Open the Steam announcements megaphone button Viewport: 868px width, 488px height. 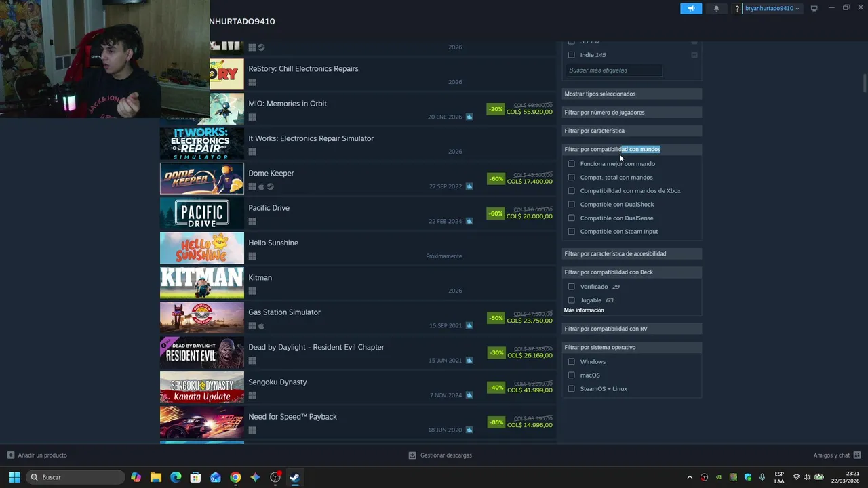[691, 8]
